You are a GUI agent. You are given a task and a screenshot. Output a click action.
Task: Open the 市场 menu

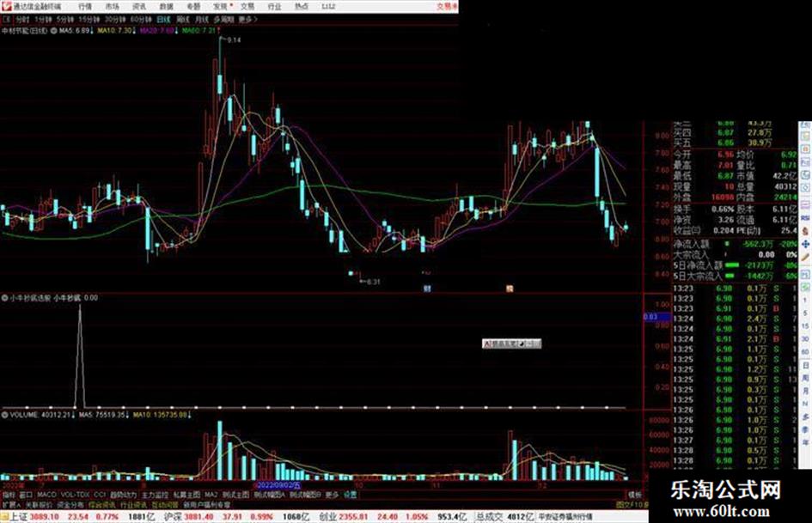coord(113,6)
